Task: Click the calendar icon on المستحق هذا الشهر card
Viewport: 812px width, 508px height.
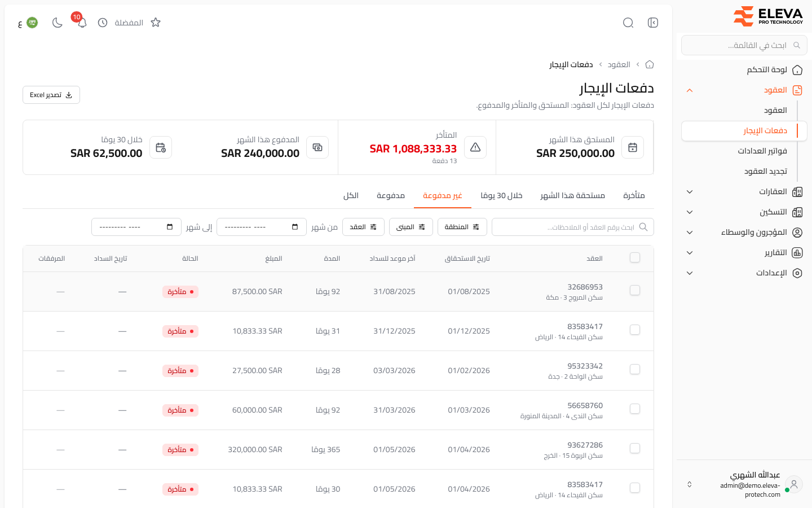Action: [x=633, y=147]
